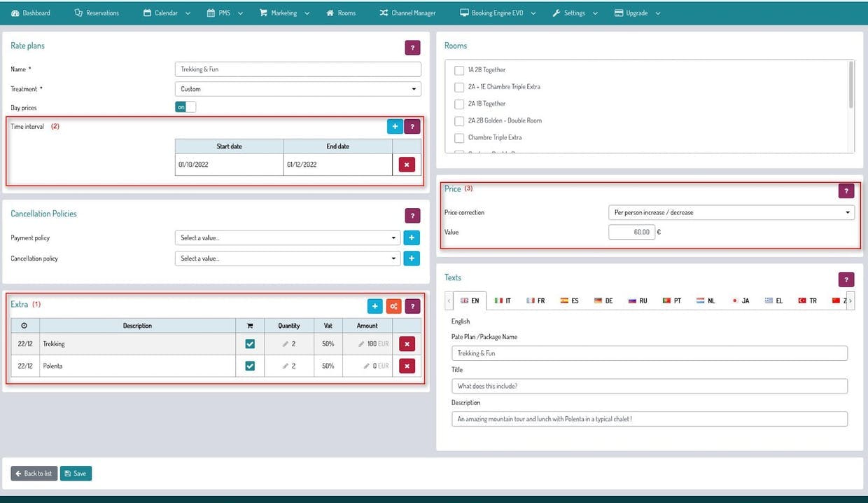The image size is (868, 503).
Task: Add a new cancellation policy
Action: [x=412, y=259]
